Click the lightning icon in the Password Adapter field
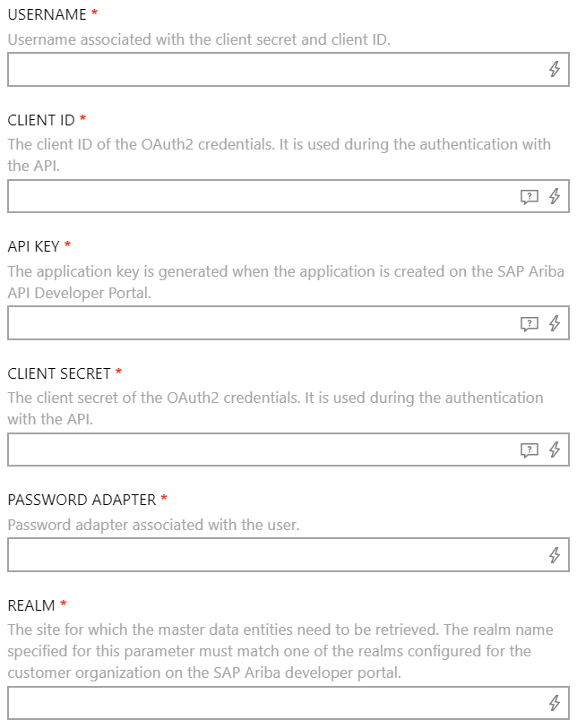 (x=555, y=555)
